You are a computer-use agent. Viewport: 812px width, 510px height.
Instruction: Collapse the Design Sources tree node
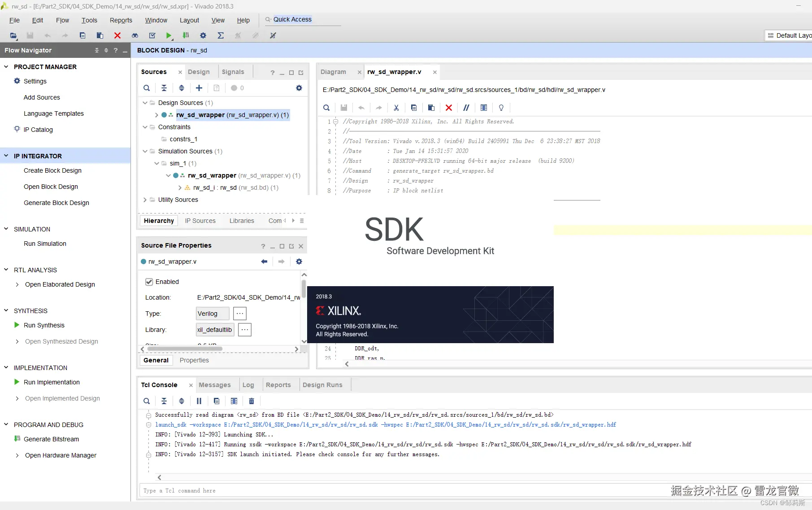pyautogui.click(x=145, y=103)
